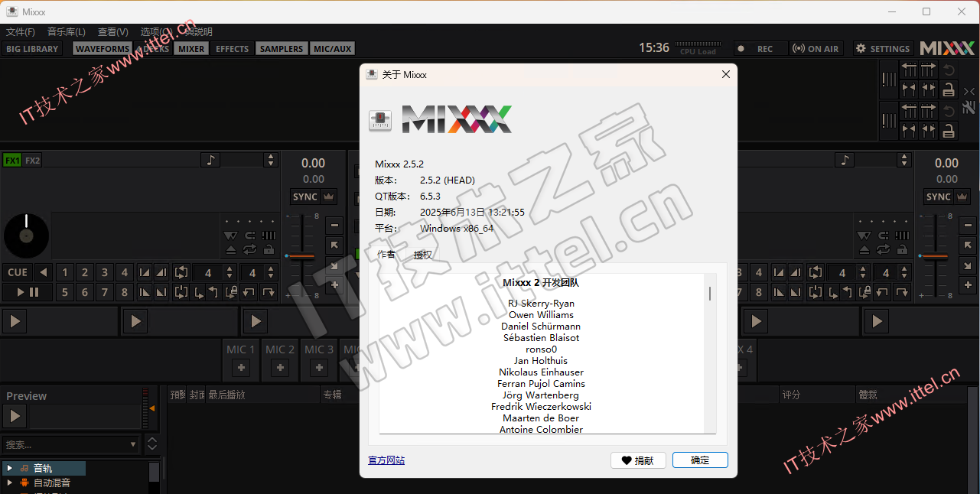980x494 pixels.
Task: Enable SYNC on Deck 1
Action: [x=305, y=197]
